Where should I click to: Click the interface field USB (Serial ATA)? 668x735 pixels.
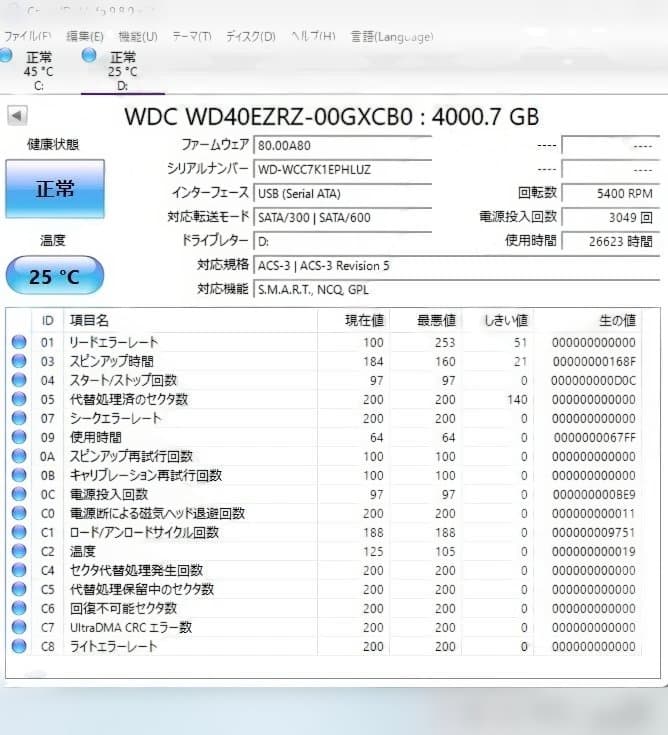[343, 193]
